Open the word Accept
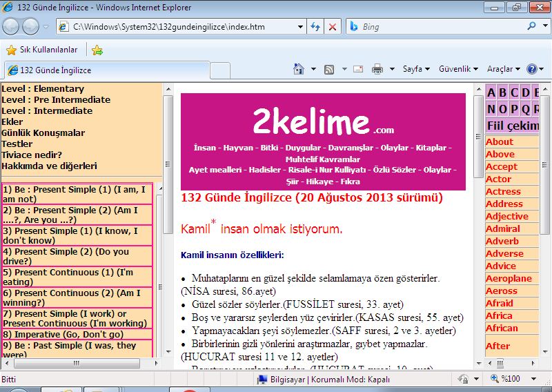 pos(502,166)
